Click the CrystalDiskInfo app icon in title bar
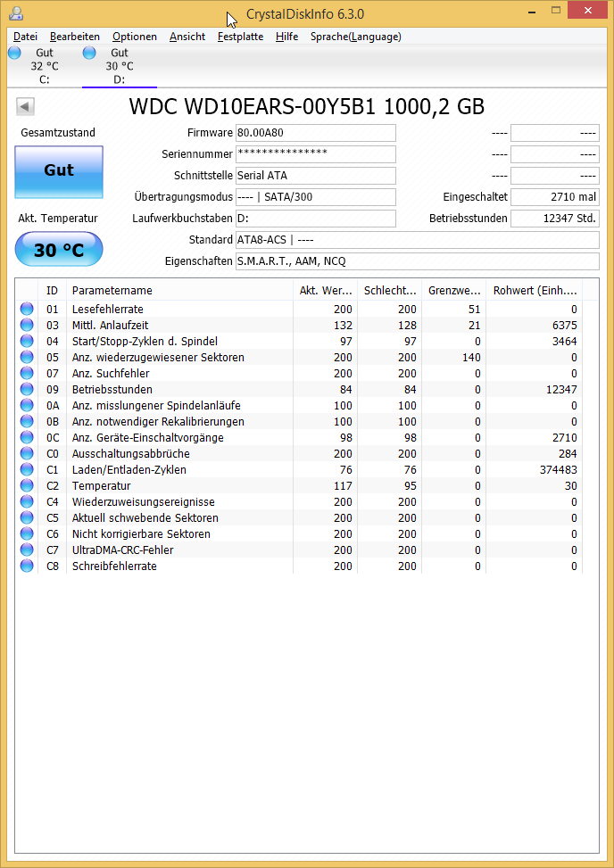Viewport: 614px width, 868px height. (16, 13)
